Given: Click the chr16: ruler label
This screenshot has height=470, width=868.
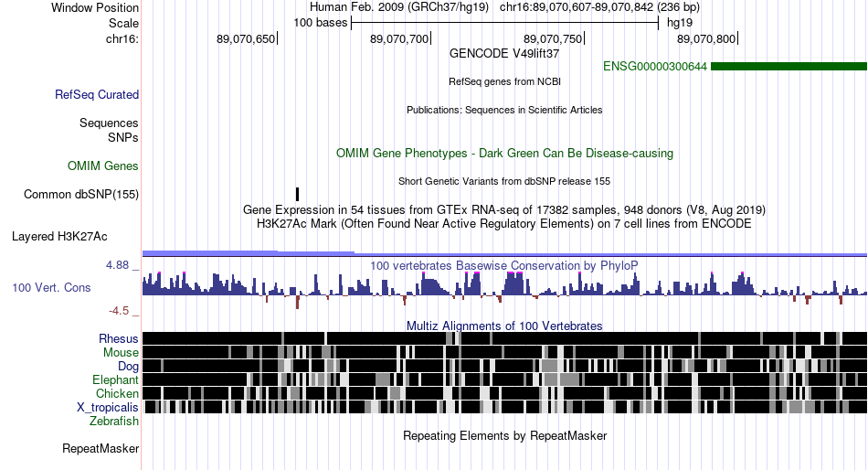Looking at the screenshot, I should 122,38.
